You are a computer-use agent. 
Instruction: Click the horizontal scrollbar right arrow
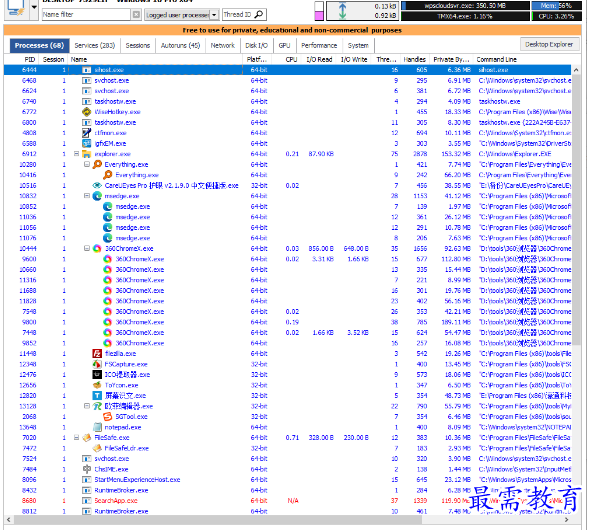567,520
